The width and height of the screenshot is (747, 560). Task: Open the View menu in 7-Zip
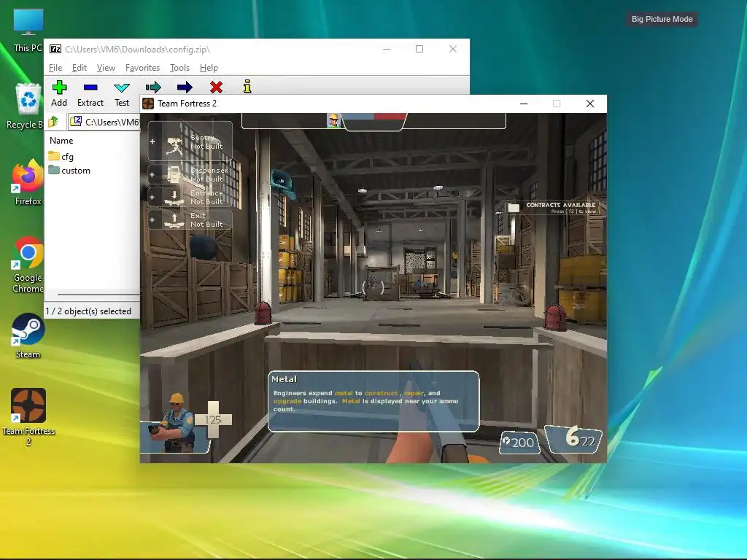click(x=106, y=68)
